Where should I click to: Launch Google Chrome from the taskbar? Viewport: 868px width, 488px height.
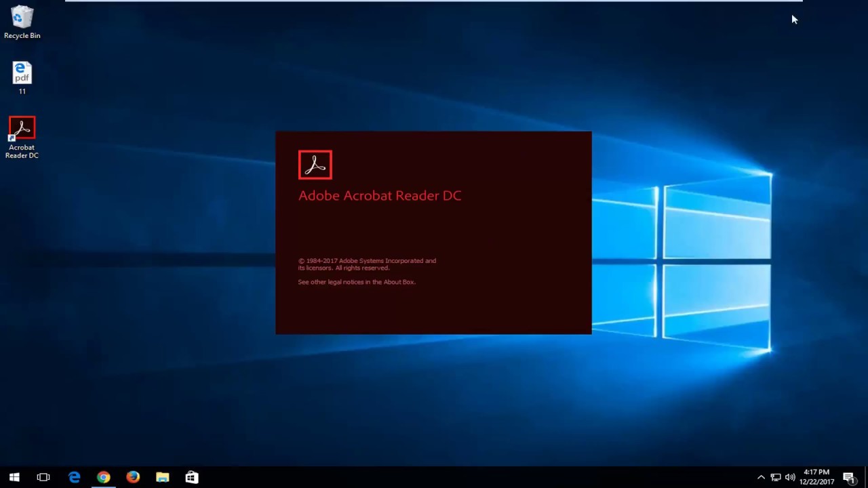click(x=103, y=477)
